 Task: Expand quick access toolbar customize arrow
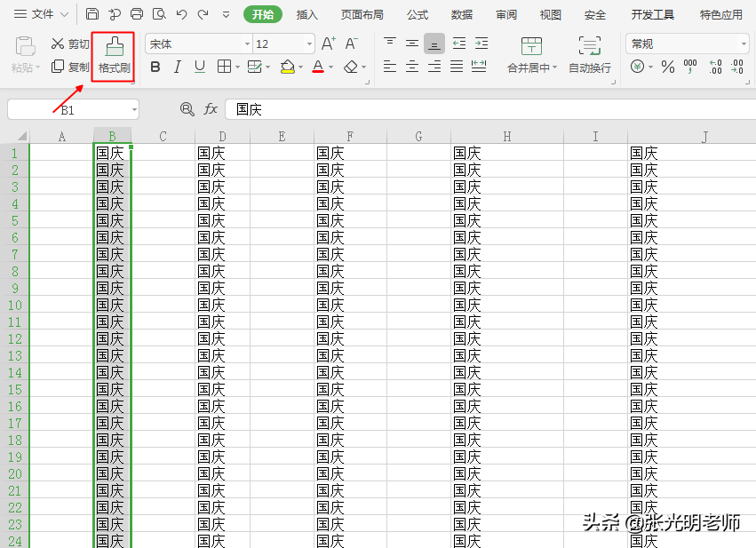click(226, 14)
